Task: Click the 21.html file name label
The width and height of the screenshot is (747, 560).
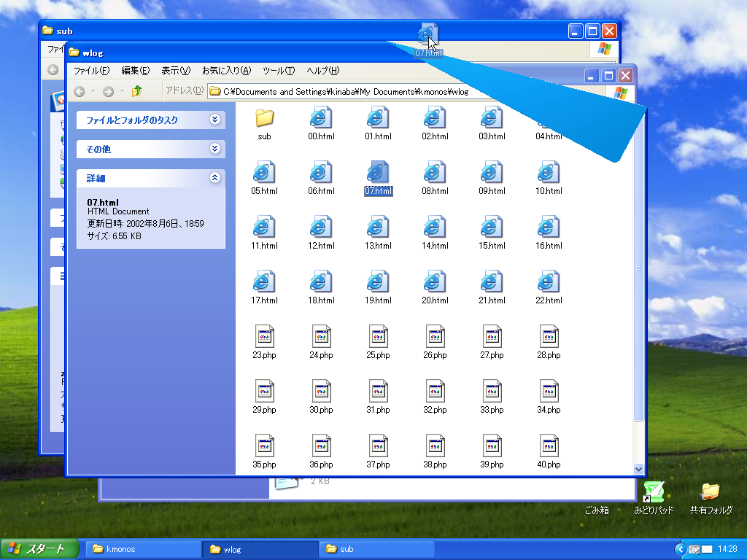Action: point(492,300)
